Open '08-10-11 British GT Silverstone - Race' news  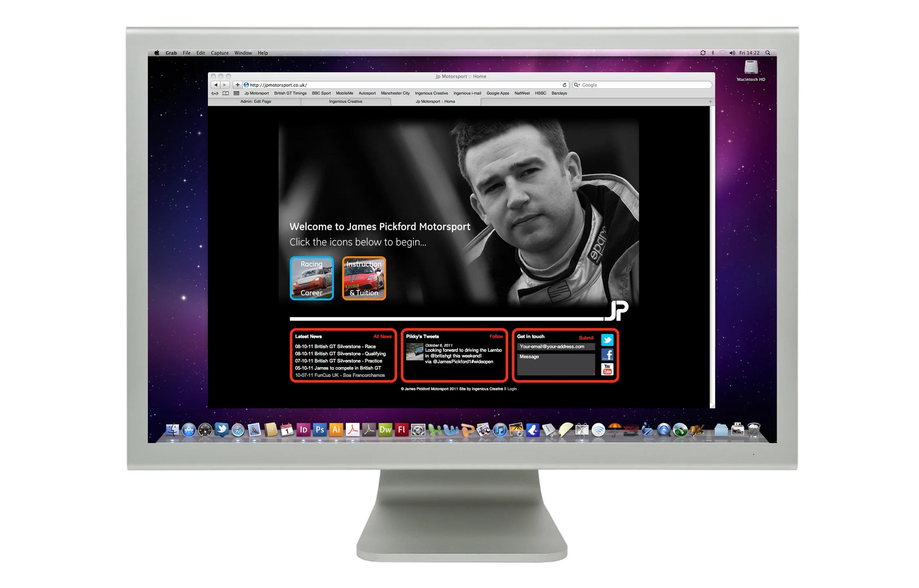(335, 346)
